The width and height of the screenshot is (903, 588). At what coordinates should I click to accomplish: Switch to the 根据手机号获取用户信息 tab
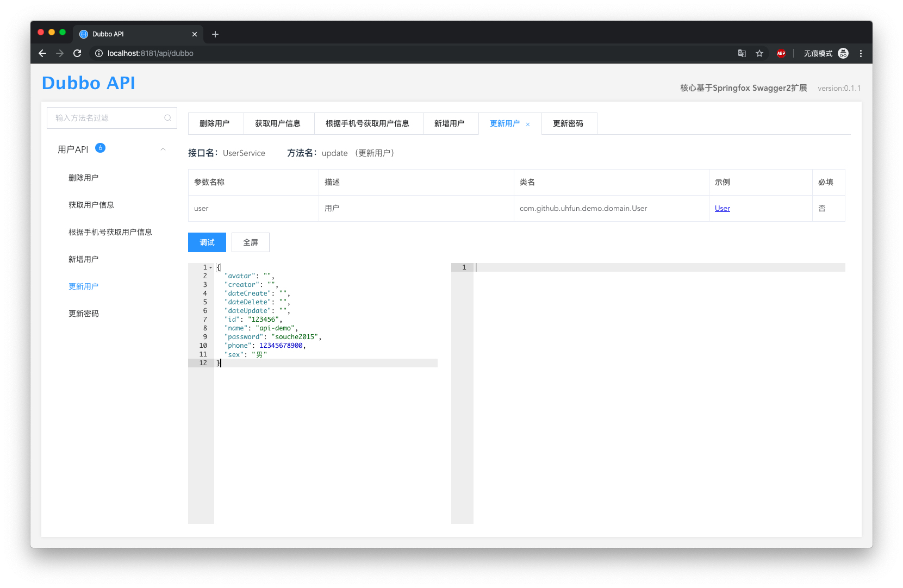click(x=368, y=123)
